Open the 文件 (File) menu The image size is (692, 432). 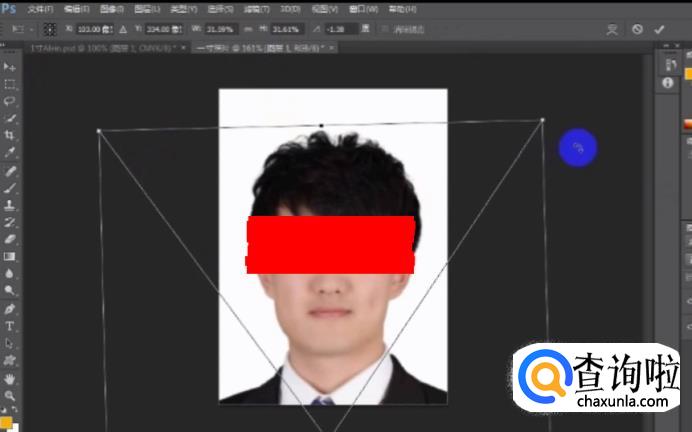point(40,8)
